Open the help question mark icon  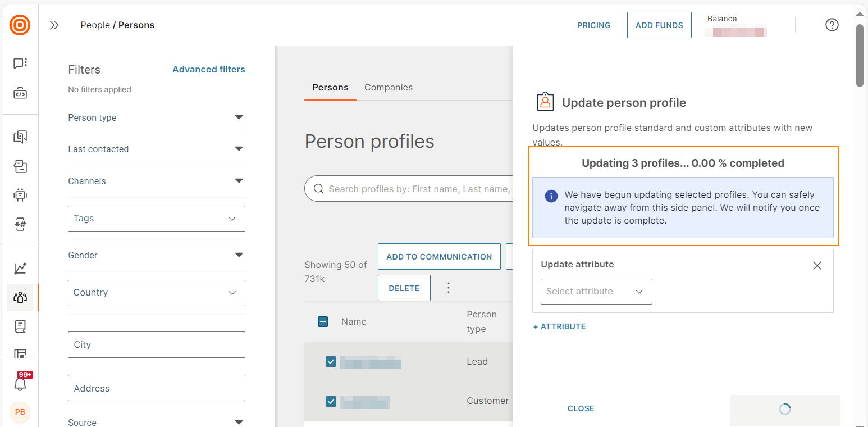point(832,25)
